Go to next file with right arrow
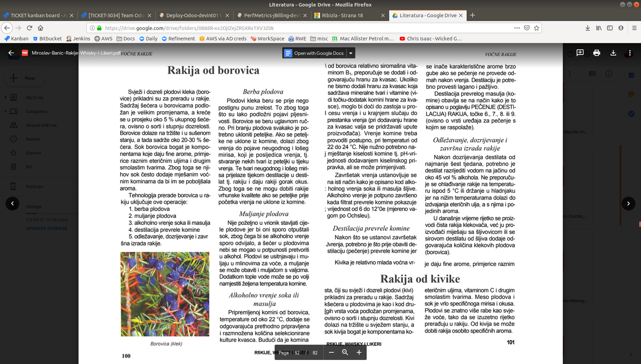 628,203
